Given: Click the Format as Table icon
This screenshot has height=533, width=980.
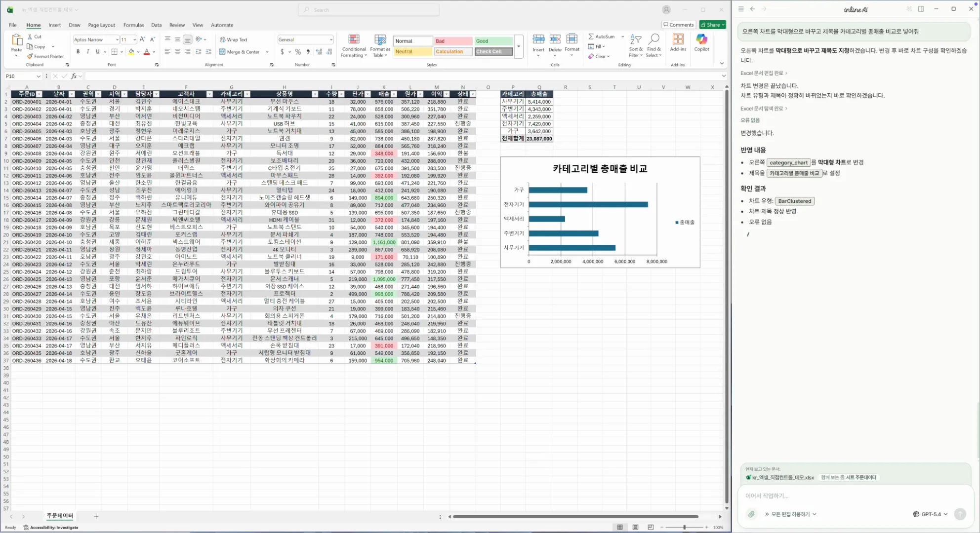Looking at the screenshot, I should pyautogui.click(x=380, y=40).
